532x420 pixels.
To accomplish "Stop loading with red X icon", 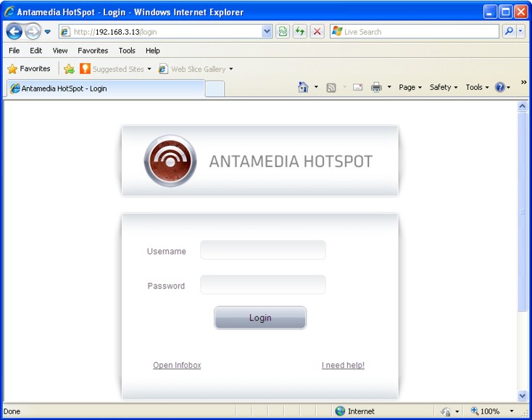I will click(317, 32).
